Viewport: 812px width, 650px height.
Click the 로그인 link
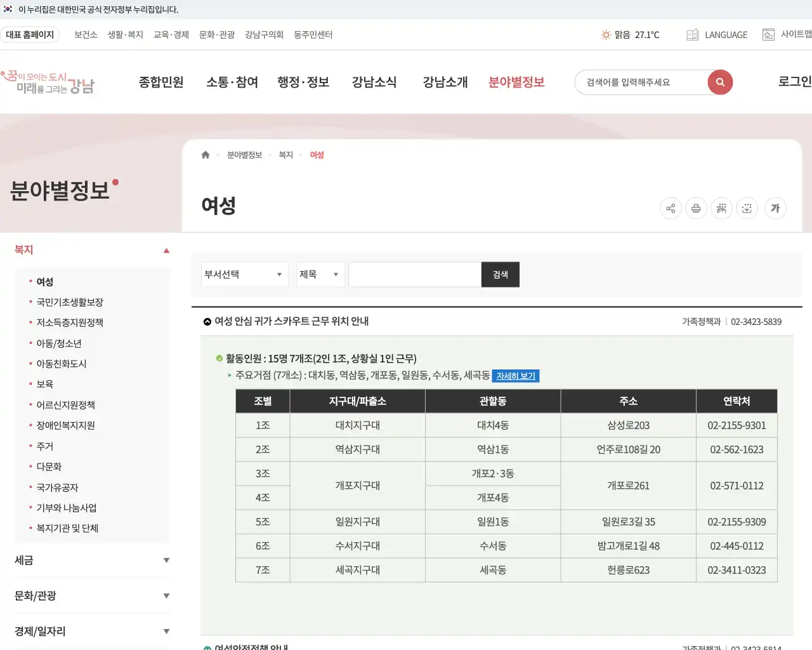(795, 82)
